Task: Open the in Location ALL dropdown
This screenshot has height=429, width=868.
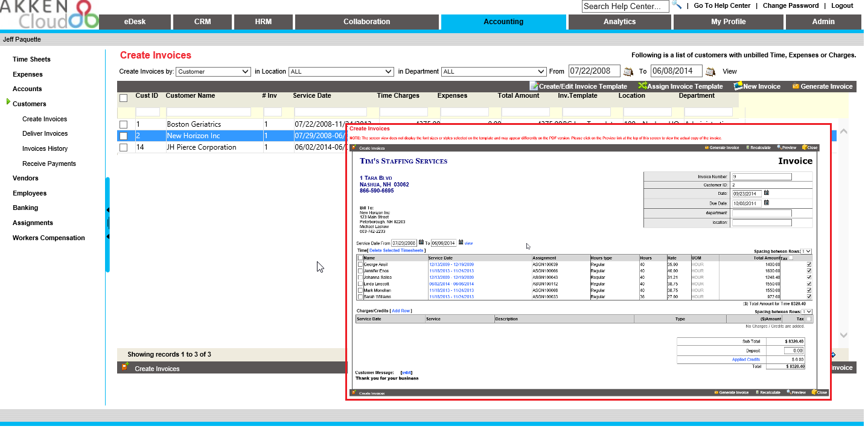Action: pyautogui.click(x=341, y=71)
